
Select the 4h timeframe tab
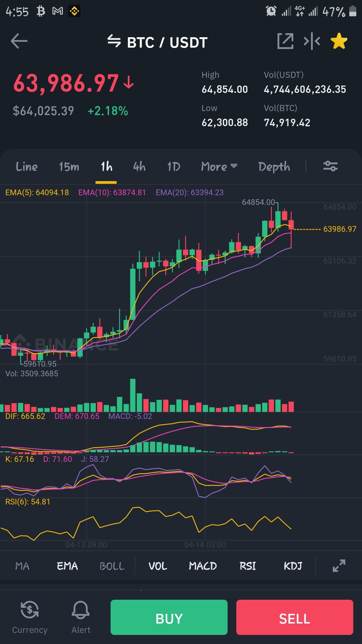tap(139, 166)
